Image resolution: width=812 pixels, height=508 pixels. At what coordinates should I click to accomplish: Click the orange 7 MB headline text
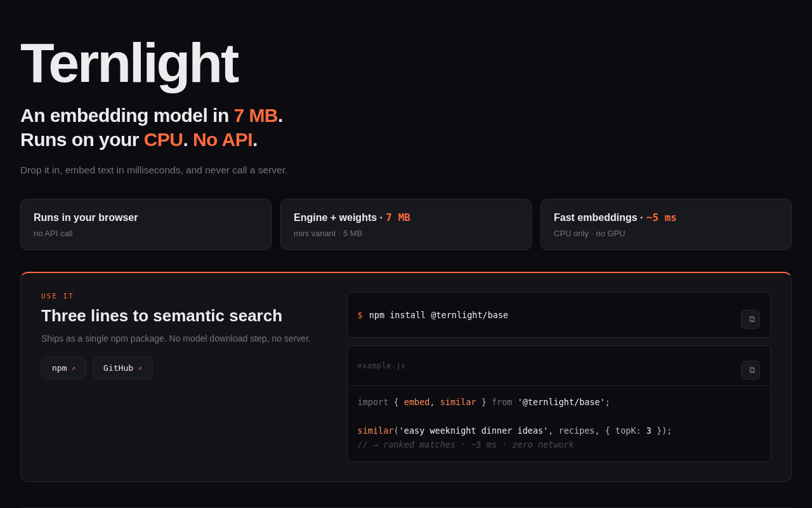click(x=256, y=116)
